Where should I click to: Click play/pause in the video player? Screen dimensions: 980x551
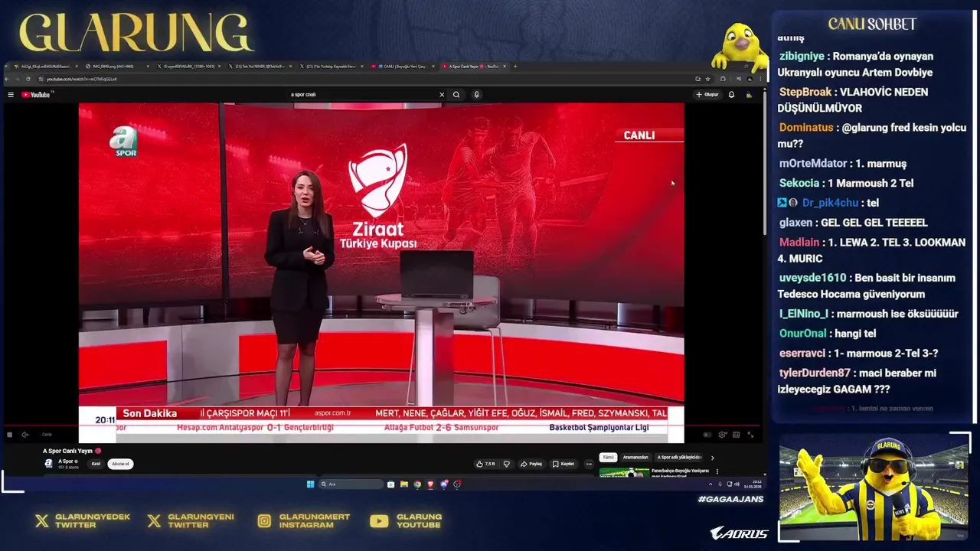coord(9,435)
